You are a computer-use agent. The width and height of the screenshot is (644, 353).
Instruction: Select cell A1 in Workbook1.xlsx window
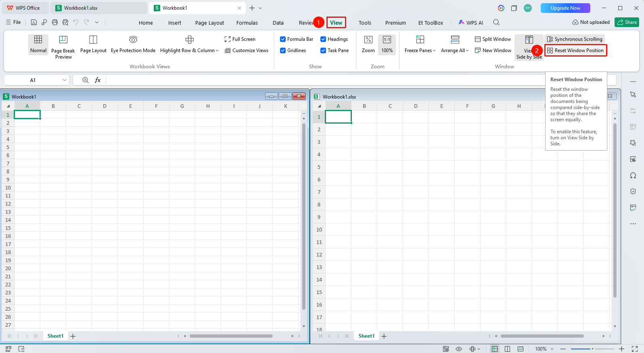pos(338,117)
